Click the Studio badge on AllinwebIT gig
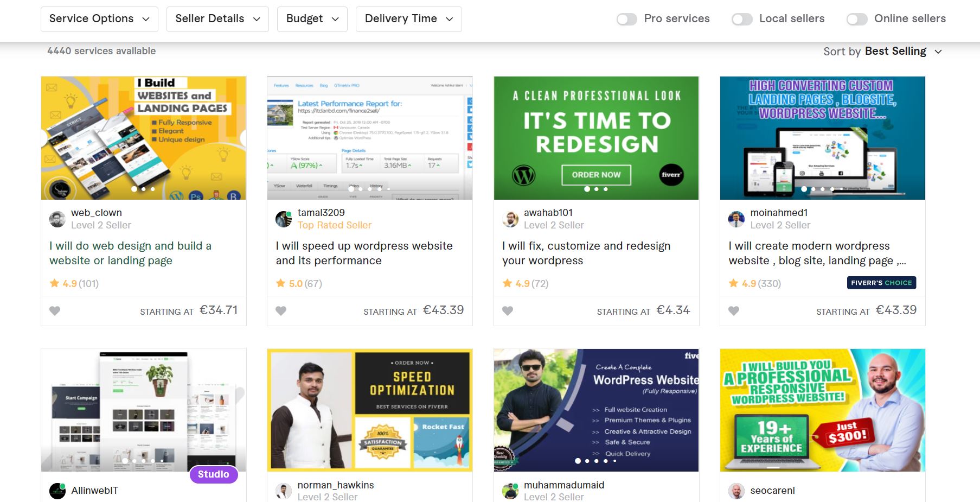 214,474
